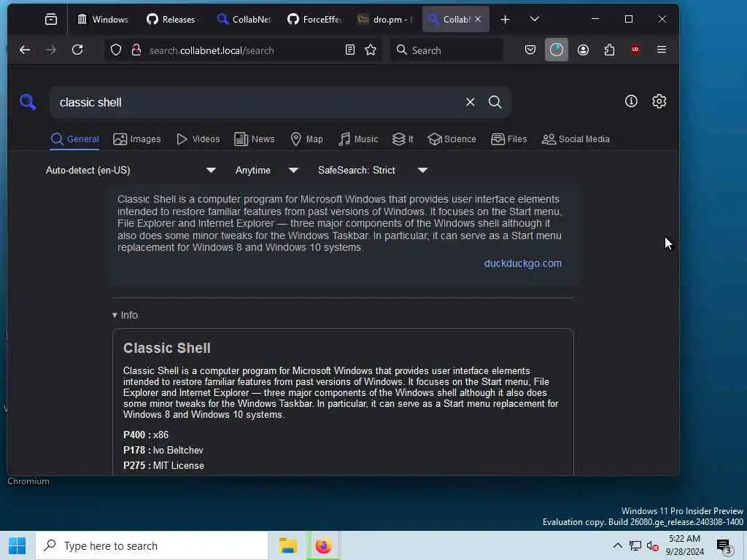Click Firefox toolbar Search box
The height and width of the screenshot is (560, 747).
tap(446, 50)
